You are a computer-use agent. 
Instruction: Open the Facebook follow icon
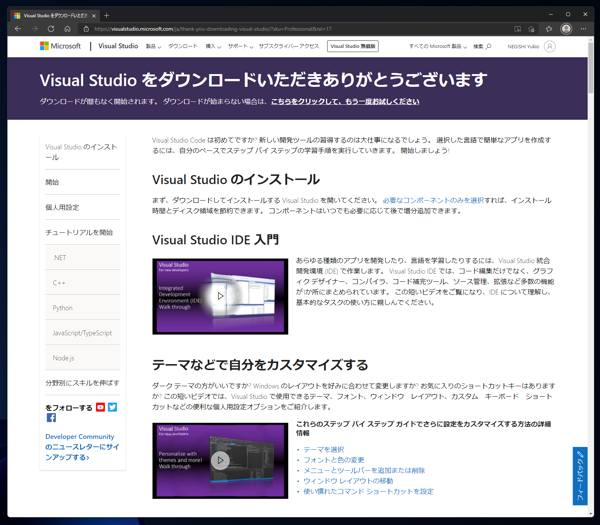51,418
